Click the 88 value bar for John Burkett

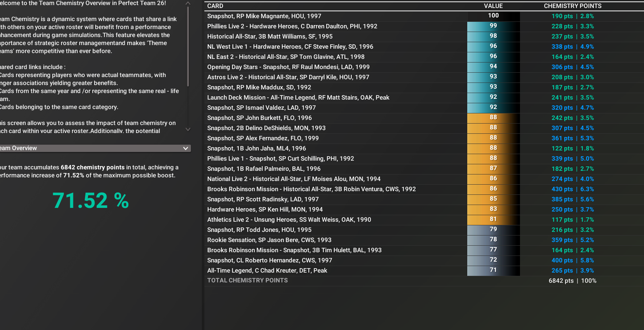pyautogui.click(x=493, y=117)
